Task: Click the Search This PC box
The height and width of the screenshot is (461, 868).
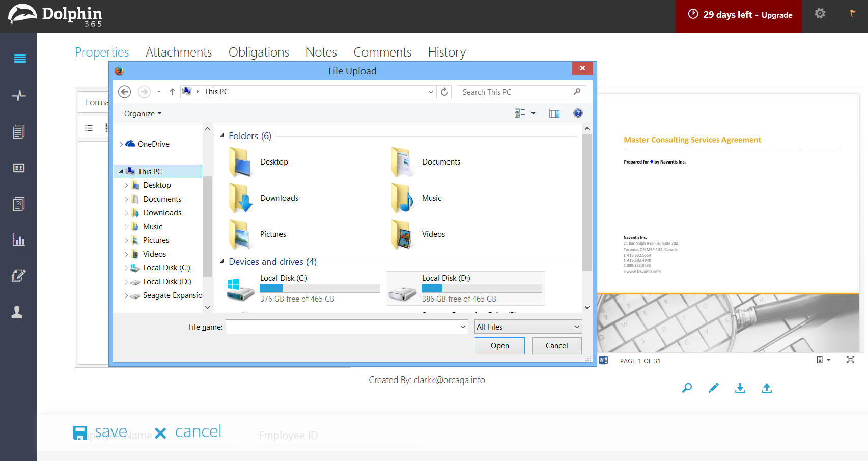Action: click(x=522, y=92)
